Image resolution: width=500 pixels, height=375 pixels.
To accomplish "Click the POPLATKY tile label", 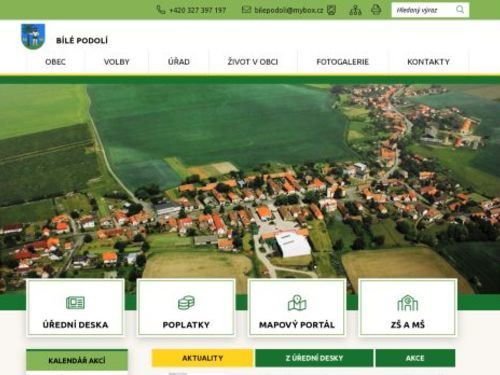I will (x=186, y=325).
